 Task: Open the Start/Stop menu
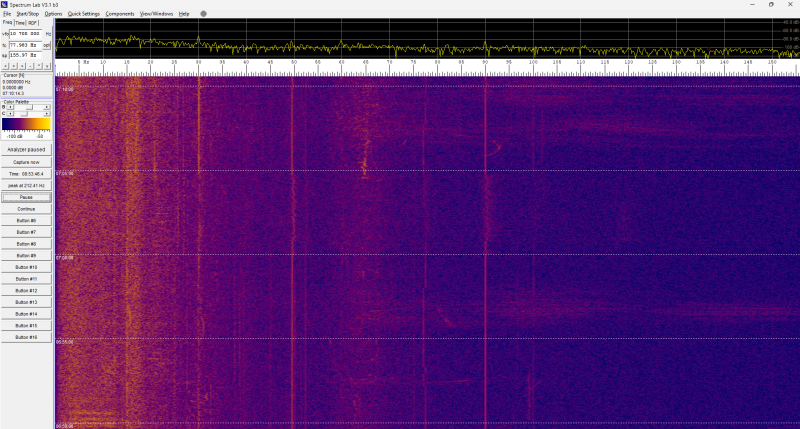(x=28, y=14)
